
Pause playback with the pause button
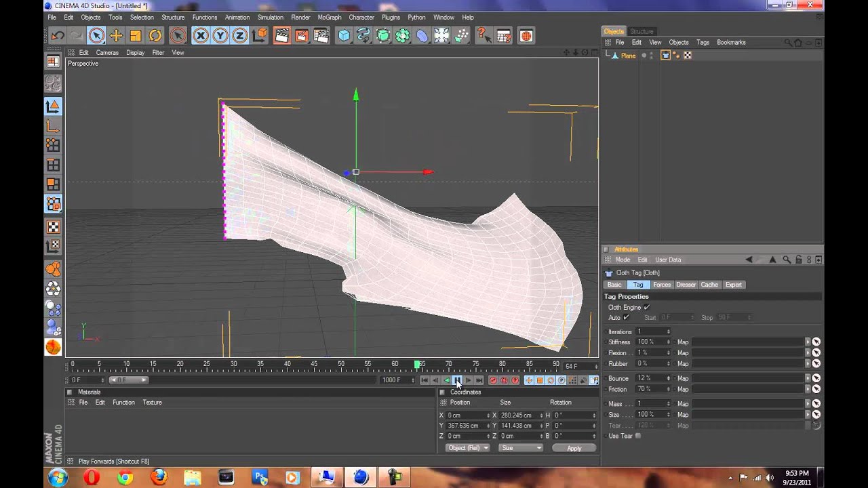coord(457,380)
